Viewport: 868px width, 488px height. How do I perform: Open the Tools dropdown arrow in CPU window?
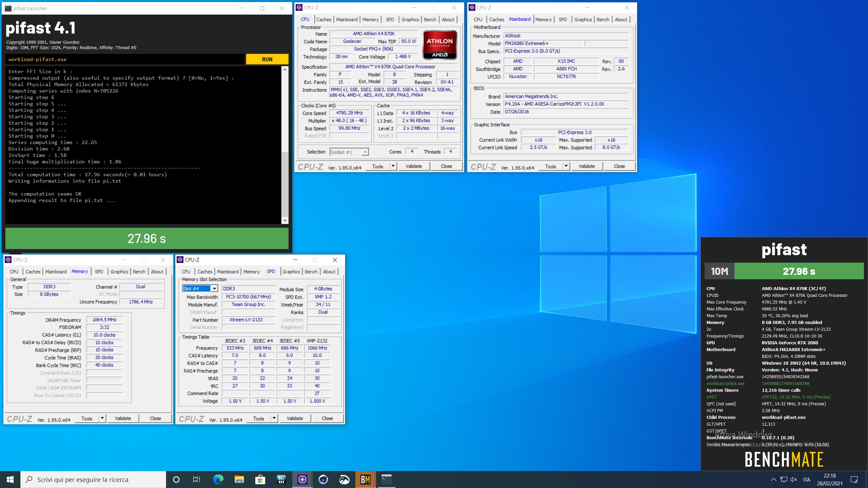pyautogui.click(x=393, y=166)
